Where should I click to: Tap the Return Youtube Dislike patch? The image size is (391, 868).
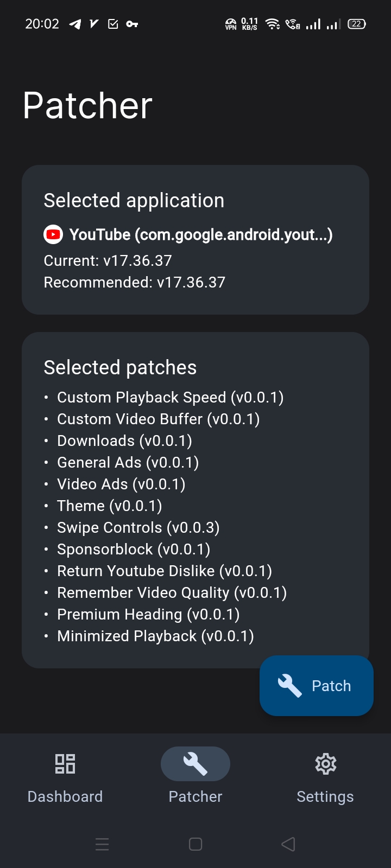165,571
